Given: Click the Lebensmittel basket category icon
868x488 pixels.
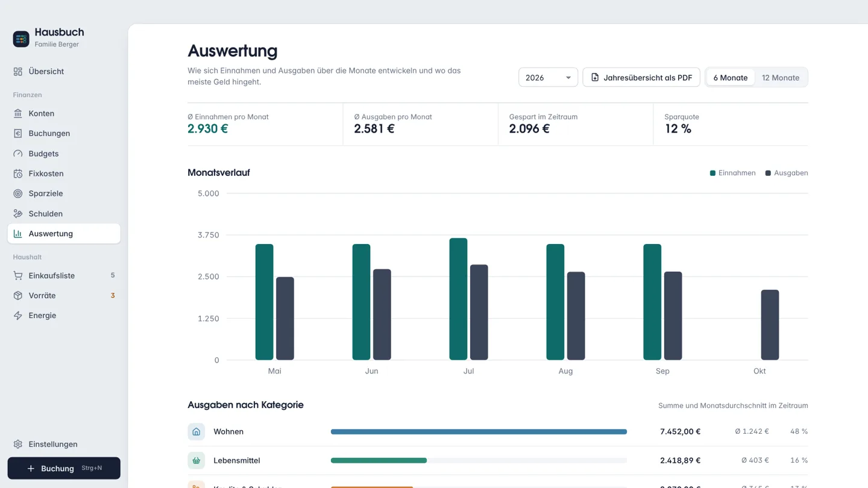Looking at the screenshot, I should tap(196, 460).
